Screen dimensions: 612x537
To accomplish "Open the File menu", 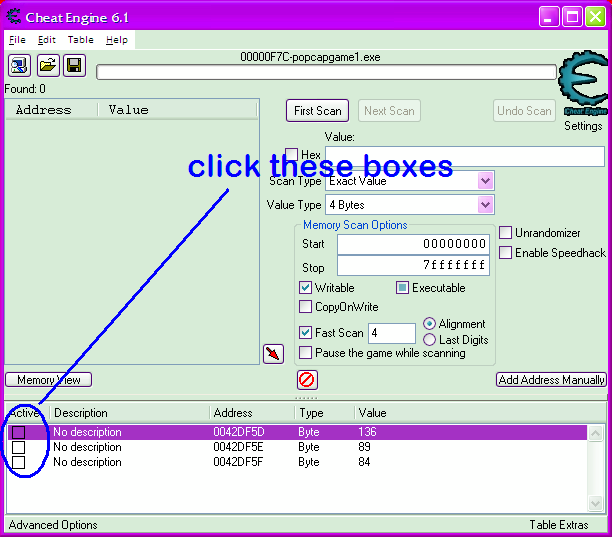I will tap(17, 40).
